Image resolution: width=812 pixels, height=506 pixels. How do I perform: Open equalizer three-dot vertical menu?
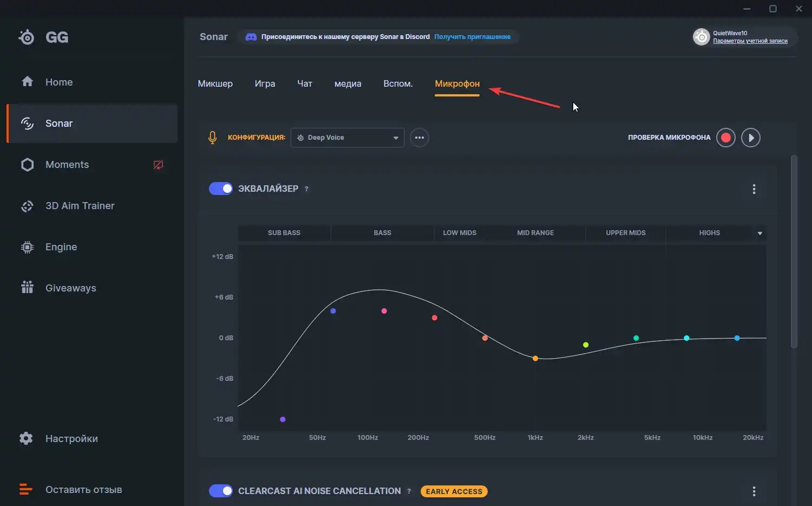[x=754, y=189]
